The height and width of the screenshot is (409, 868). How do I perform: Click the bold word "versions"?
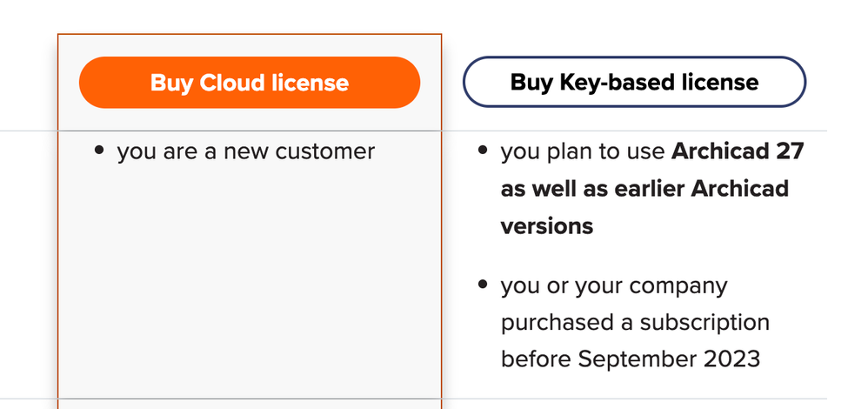click(x=546, y=226)
